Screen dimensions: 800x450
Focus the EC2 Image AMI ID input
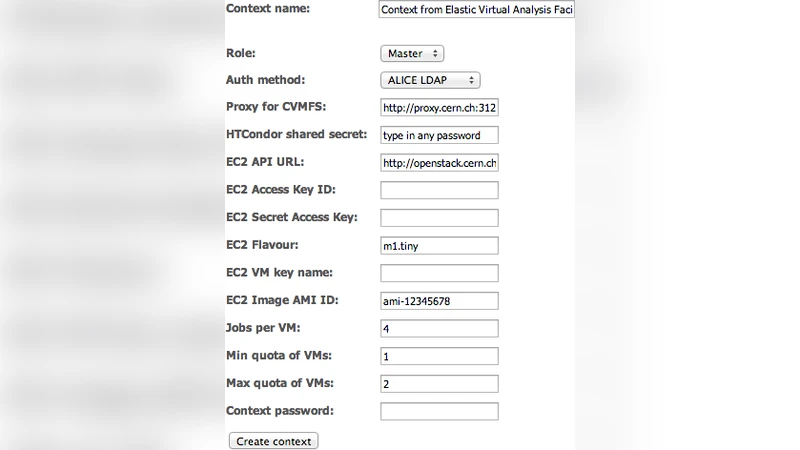(x=439, y=301)
